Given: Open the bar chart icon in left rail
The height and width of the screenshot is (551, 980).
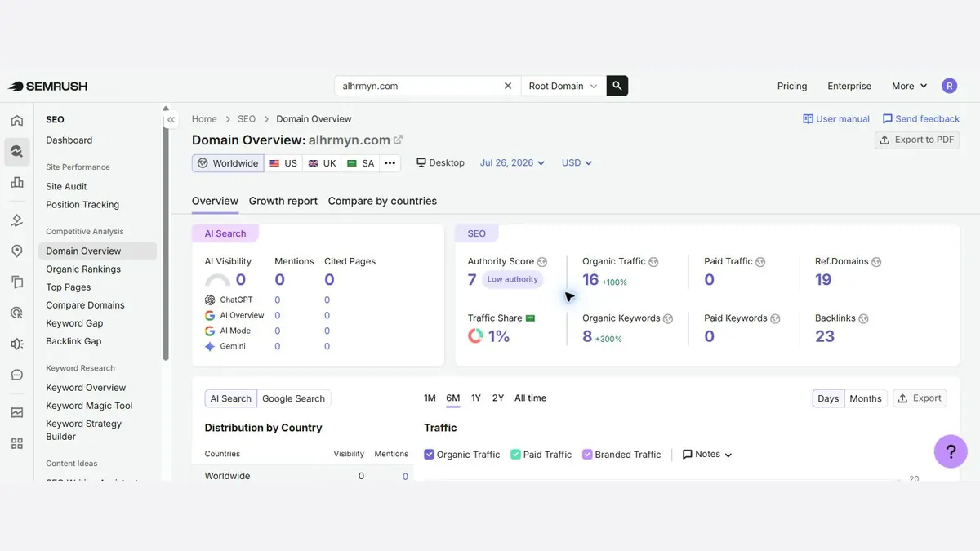Looking at the screenshot, I should [x=17, y=182].
